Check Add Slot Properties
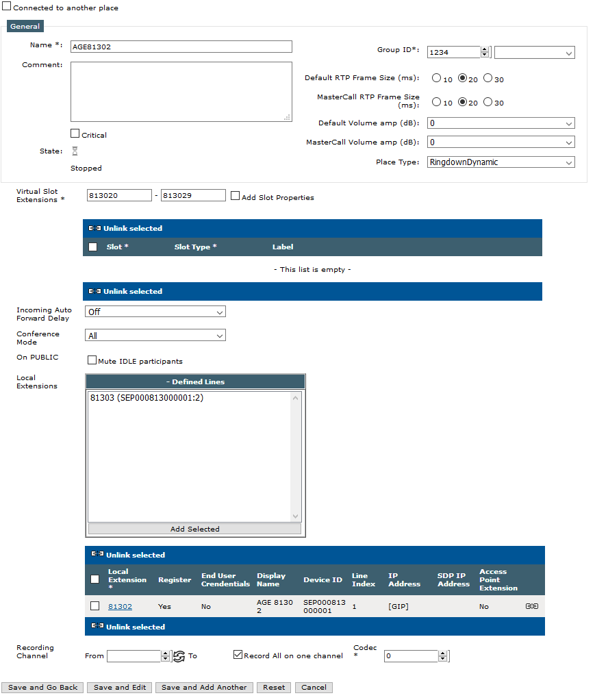595x700 pixels. click(236, 195)
